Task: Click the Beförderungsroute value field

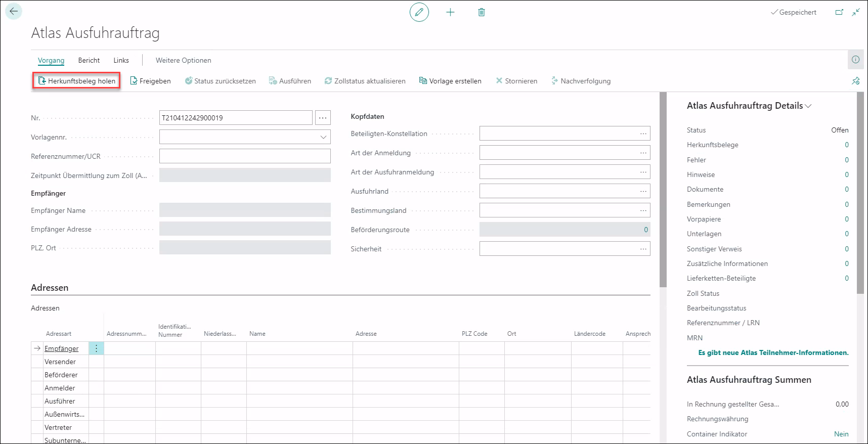Action: (x=565, y=230)
